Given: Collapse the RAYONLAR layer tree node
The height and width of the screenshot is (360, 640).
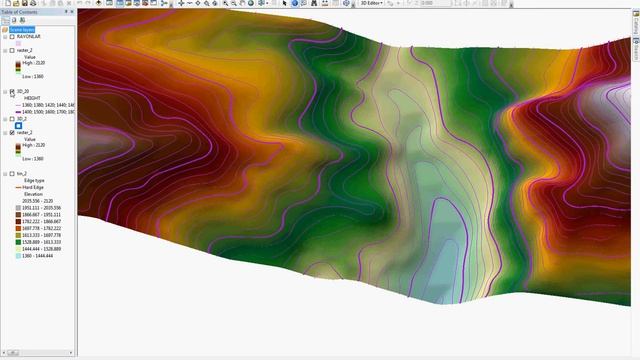Looking at the screenshot, I should [x=5, y=37].
